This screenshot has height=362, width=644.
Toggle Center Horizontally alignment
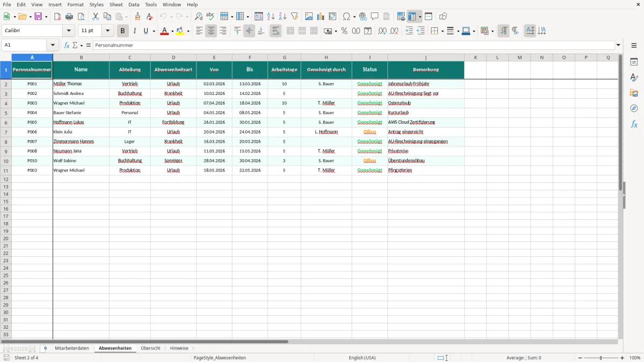(x=211, y=31)
